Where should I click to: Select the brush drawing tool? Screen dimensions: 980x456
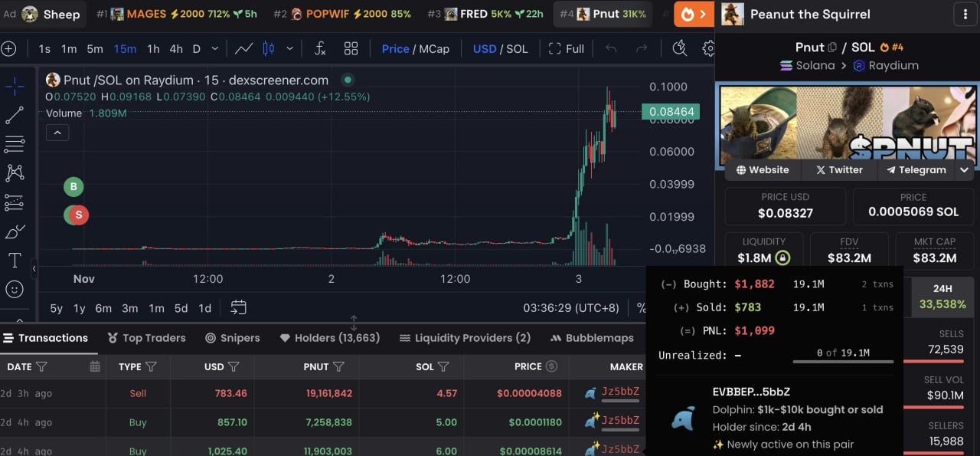click(x=15, y=231)
